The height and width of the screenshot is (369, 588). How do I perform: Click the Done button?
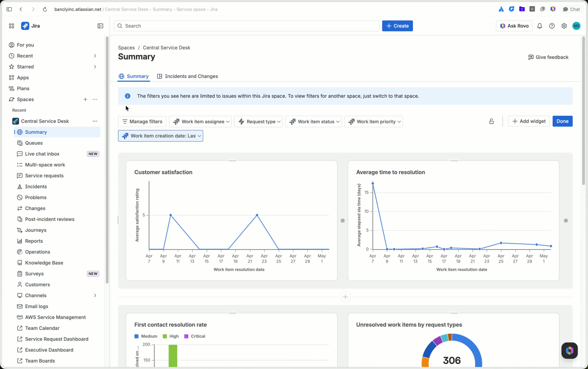coord(562,121)
